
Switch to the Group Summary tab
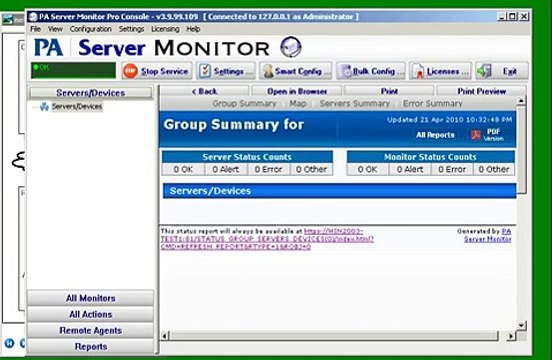coord(244,103)
